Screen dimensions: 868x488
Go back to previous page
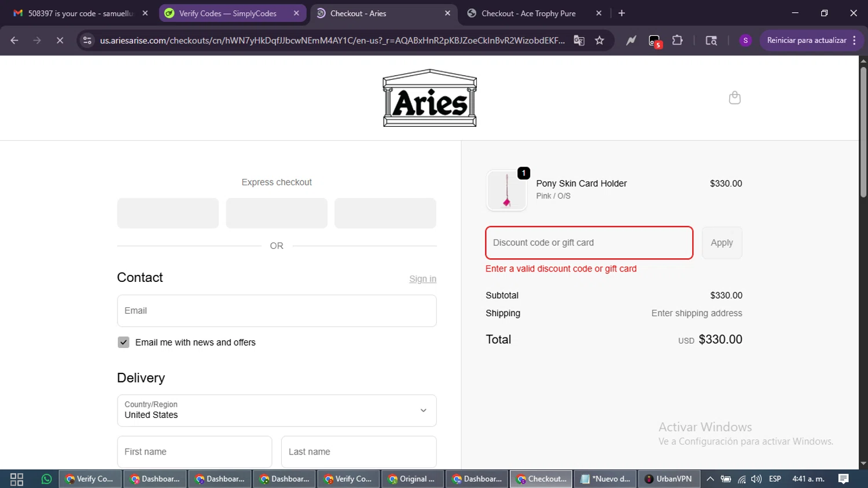point(14,40)
